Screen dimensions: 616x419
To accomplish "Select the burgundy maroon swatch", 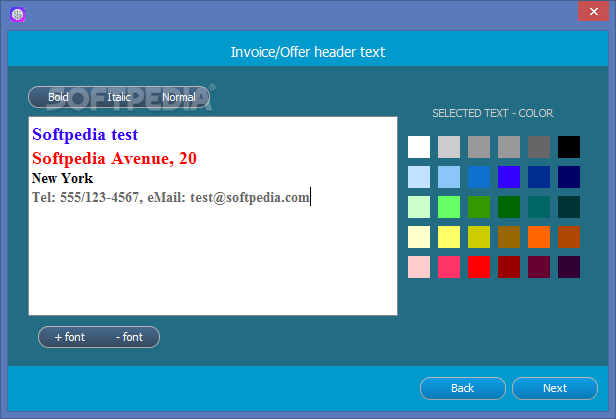I will pos(539,267).
